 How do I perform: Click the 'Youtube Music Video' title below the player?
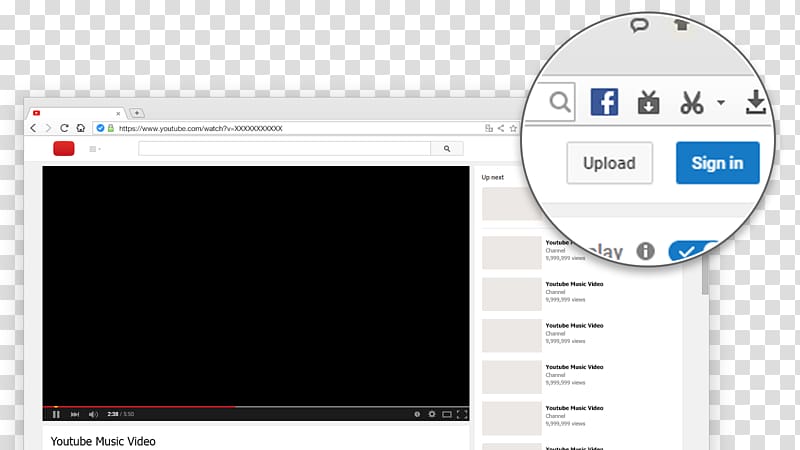pos(103,441)
